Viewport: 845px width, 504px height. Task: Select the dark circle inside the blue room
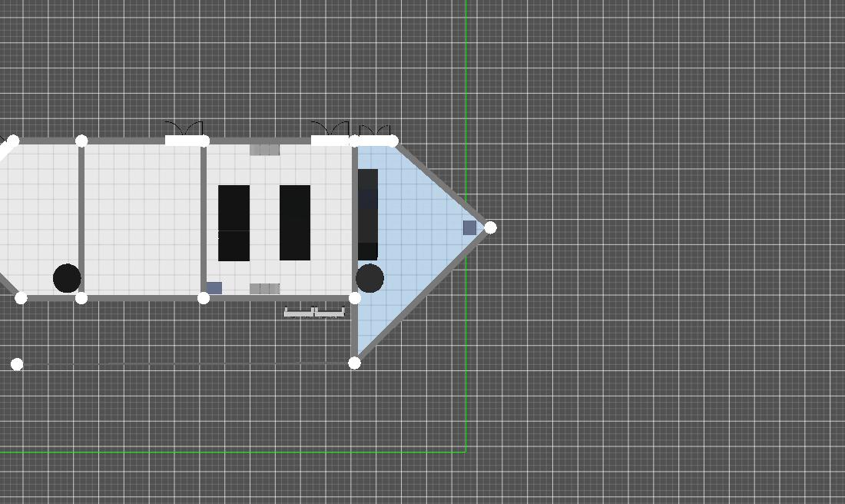point(369,278)
